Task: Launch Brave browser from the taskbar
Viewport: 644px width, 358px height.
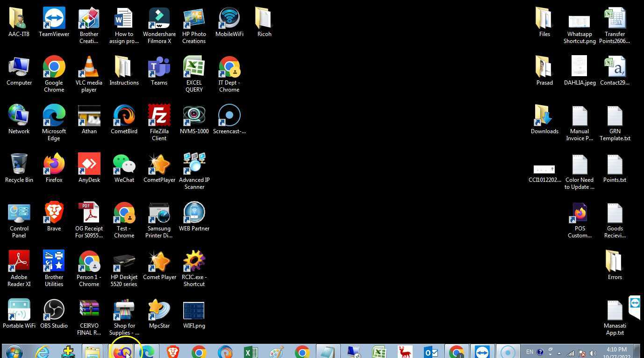Action: pos(173,352)
